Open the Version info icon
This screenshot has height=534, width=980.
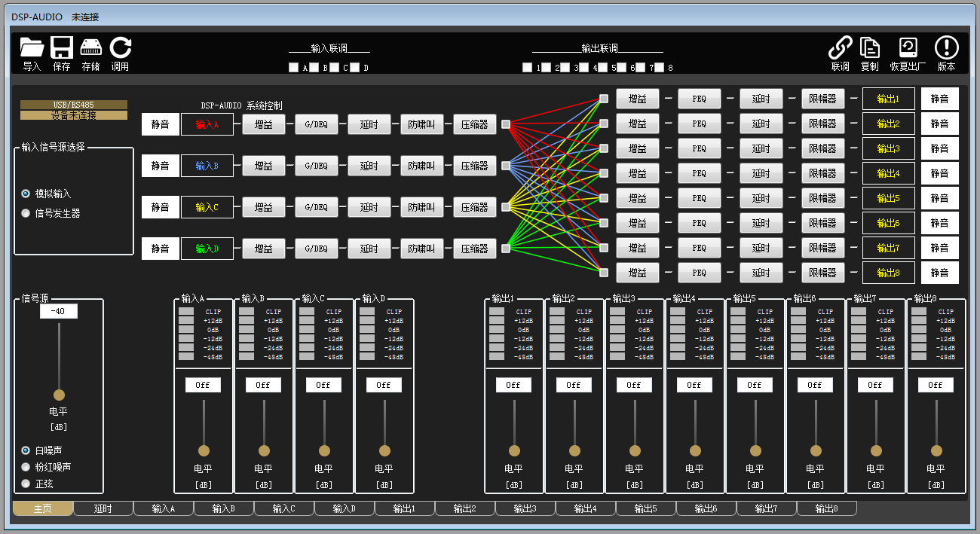pyautogui.click(x=946, y=48)
